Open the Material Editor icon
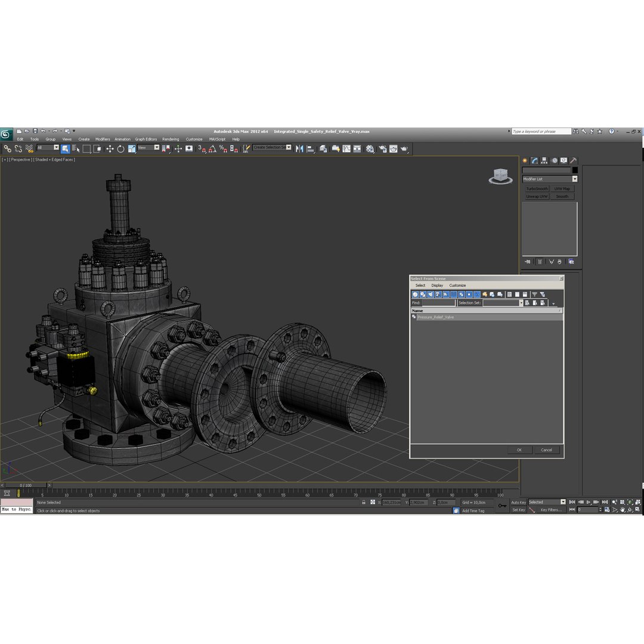 coord(370,148)
